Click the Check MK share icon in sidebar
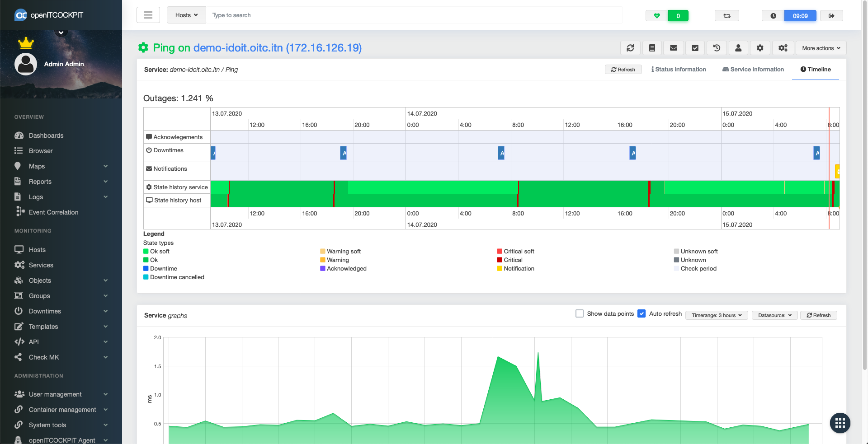868x444 pixels. point(18,357)
